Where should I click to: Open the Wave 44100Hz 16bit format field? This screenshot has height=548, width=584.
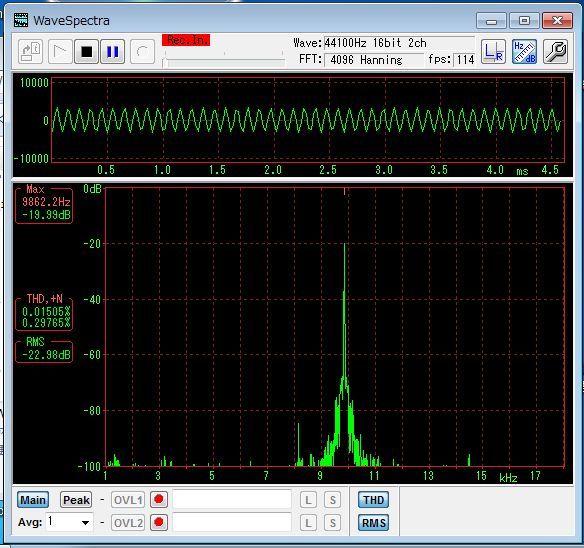pos(399,43)
